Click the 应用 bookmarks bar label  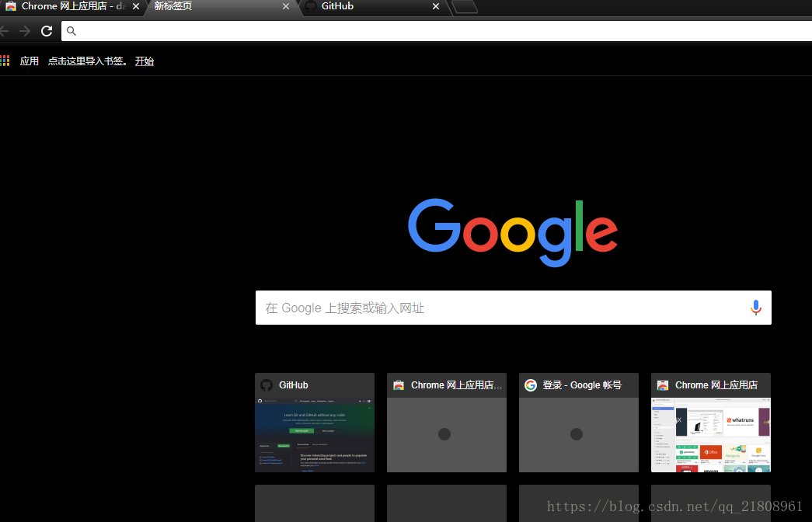click(29, 61)
